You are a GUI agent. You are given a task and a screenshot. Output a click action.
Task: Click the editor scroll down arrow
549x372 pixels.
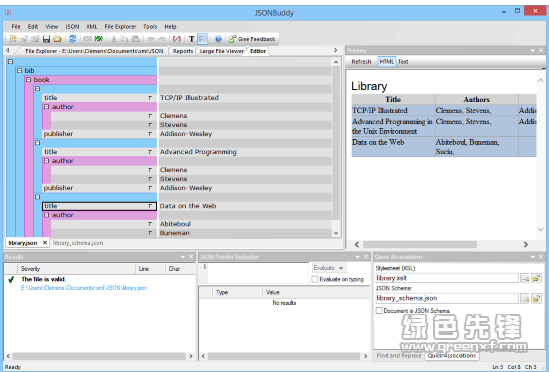(x=336, y=233)
